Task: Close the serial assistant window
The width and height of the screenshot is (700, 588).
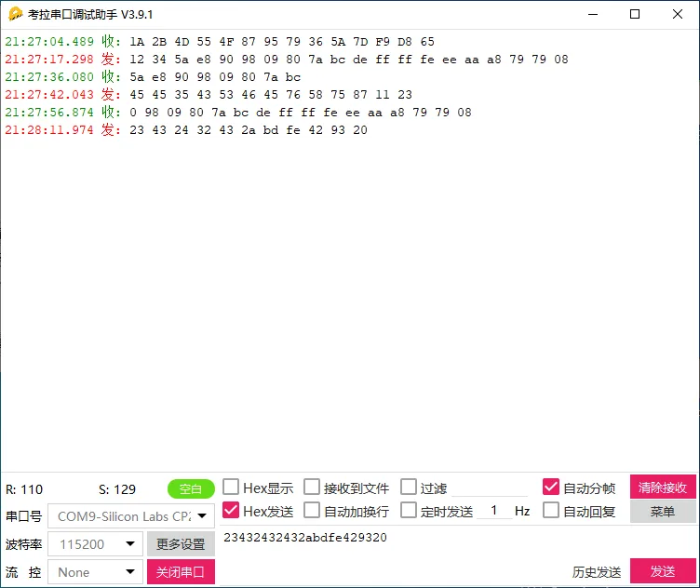Action: coord(678,14)
